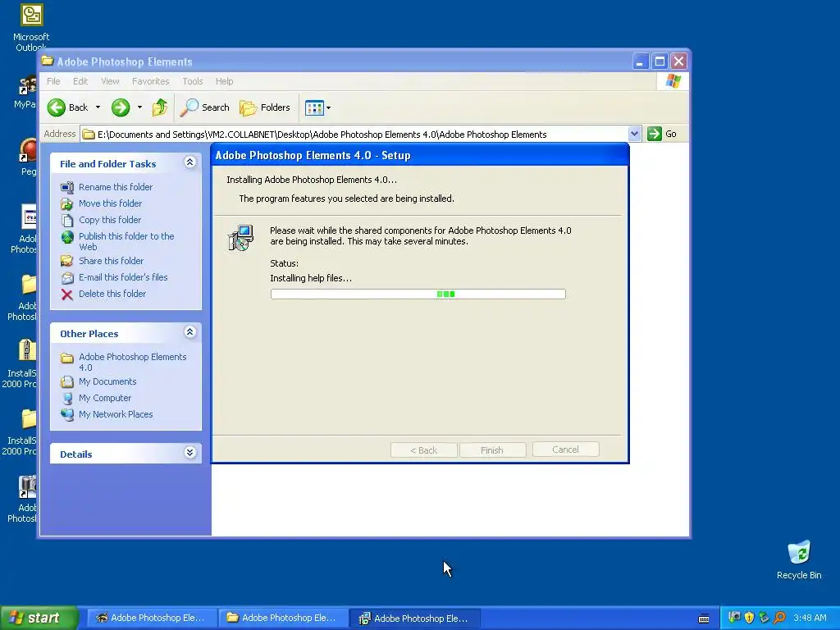Screen dimensions: 840x630
Task: Click the Windows flag logo in Explorer
Action: pyautogui.click(x=673, y=81)
